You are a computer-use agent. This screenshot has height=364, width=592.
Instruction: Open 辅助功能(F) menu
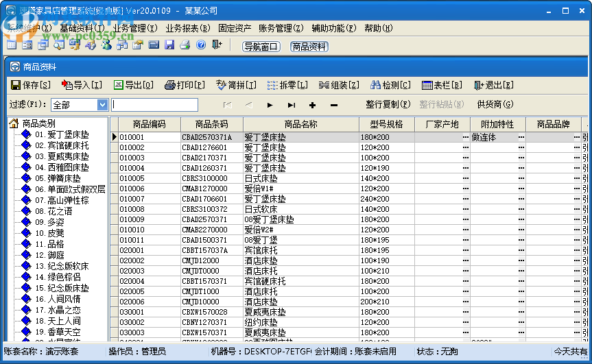(x=334, y=28)
